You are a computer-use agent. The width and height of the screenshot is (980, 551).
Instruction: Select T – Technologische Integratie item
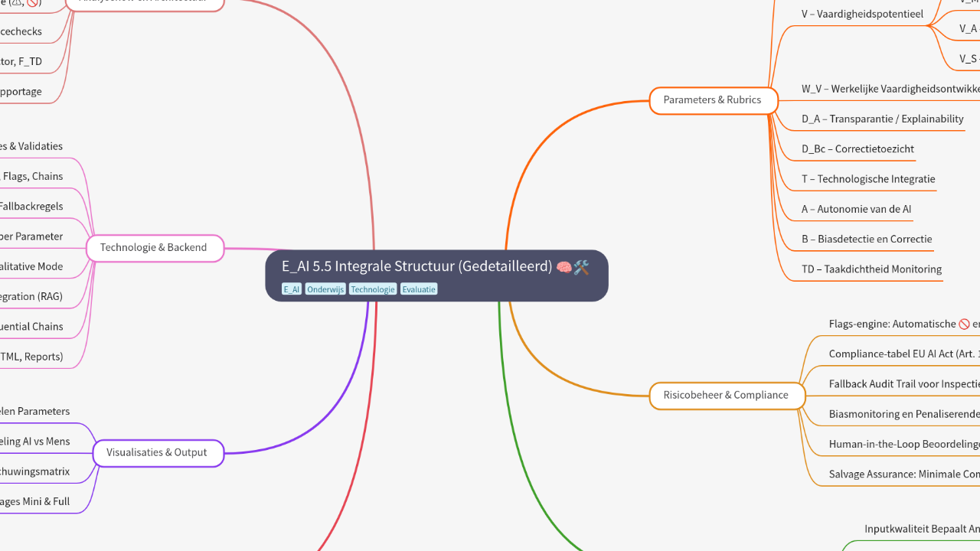[x=868, y=179]
